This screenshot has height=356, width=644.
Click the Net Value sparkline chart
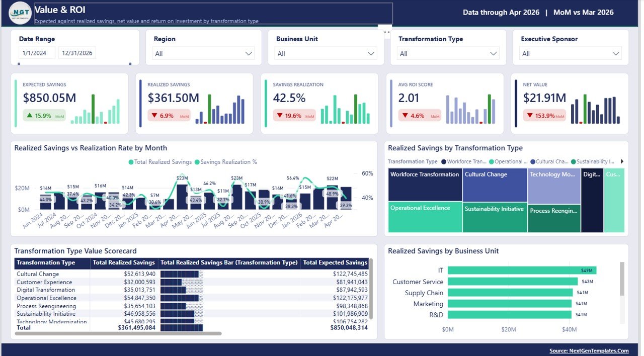point(596,109)
